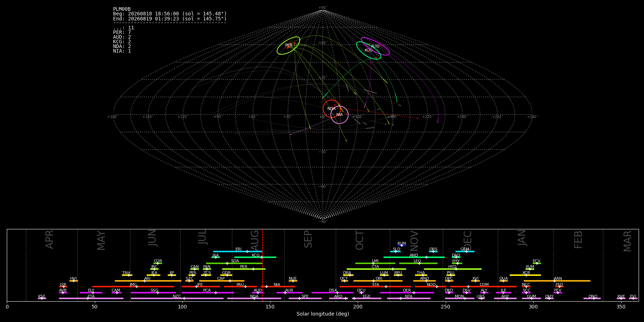This screenshot has height=322, width=644.
Task: Click the PER count entry in legend
Action: (122, 33)
